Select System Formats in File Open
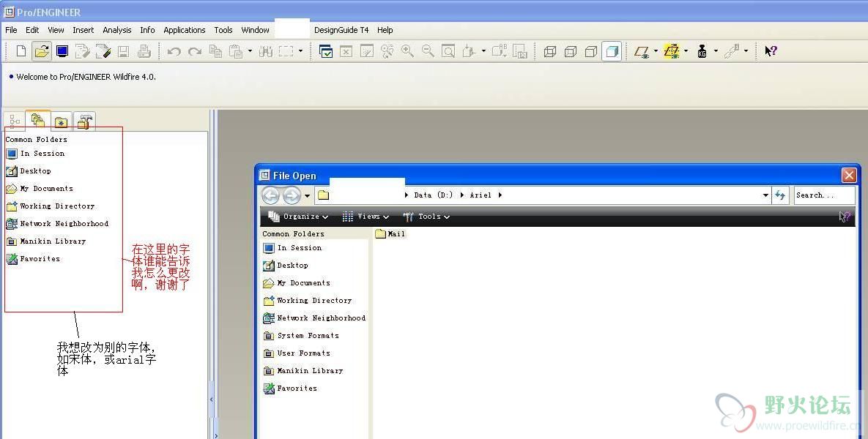This screenshot has width=868, height=439. point(301,336)
